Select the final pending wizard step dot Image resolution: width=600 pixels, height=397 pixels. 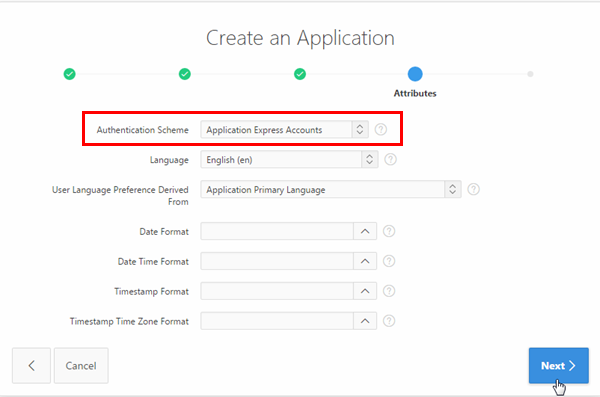530,74
